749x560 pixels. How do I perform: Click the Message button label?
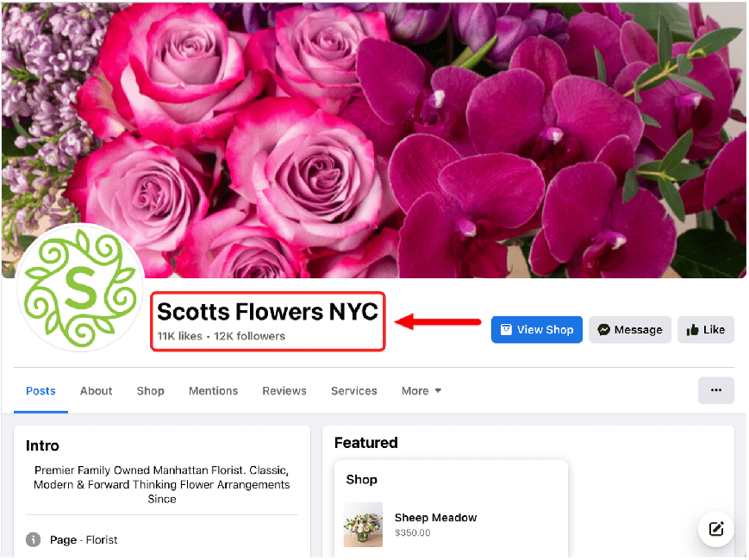[638, 330]
